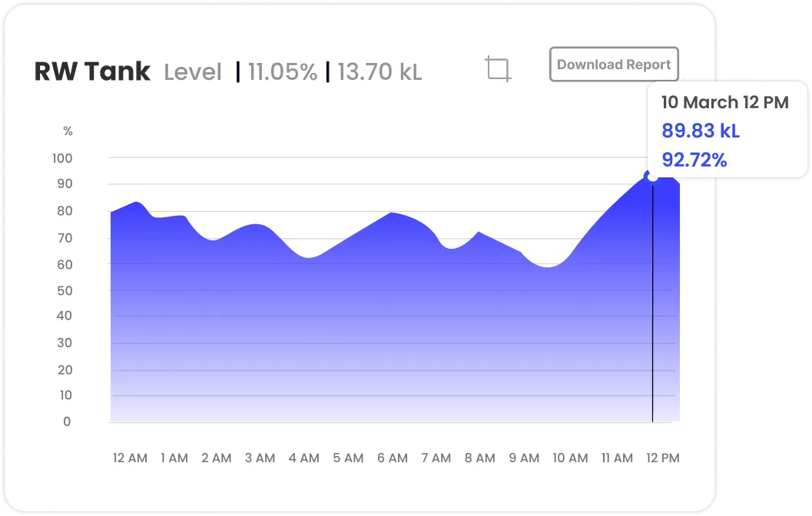812x516 pixels.
Task: Click the crop selection icon
Action: 499,69
